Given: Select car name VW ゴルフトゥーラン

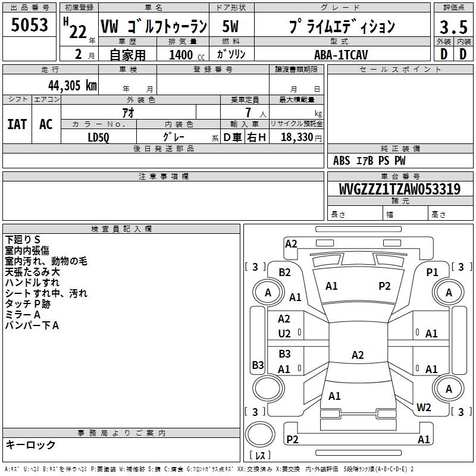Looking at the screenshot, I should pos(154,26).
